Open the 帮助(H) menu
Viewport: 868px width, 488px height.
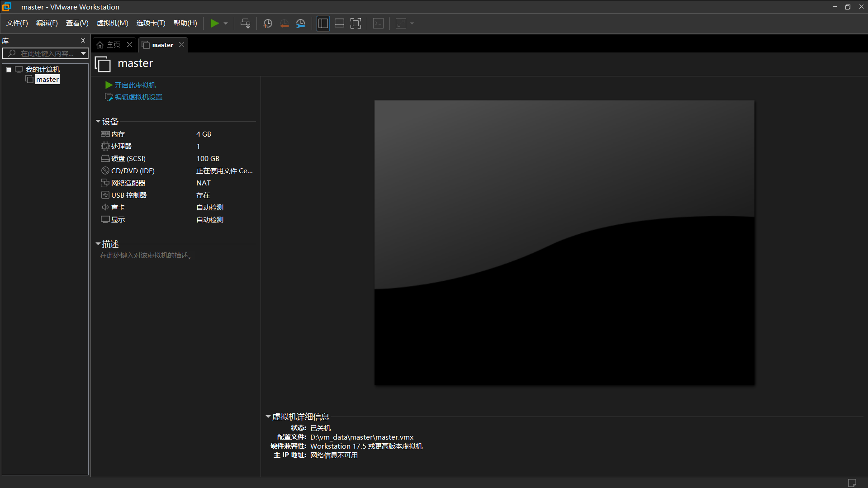point(185,23)
